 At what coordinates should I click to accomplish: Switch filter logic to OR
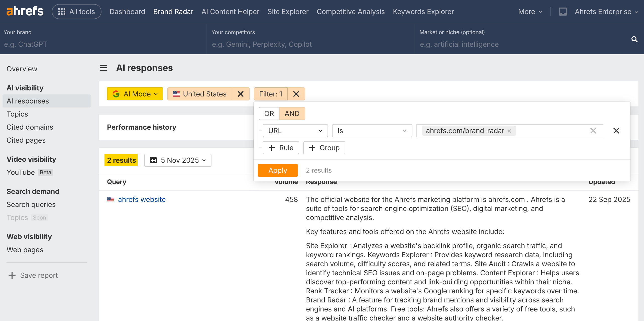269,114
